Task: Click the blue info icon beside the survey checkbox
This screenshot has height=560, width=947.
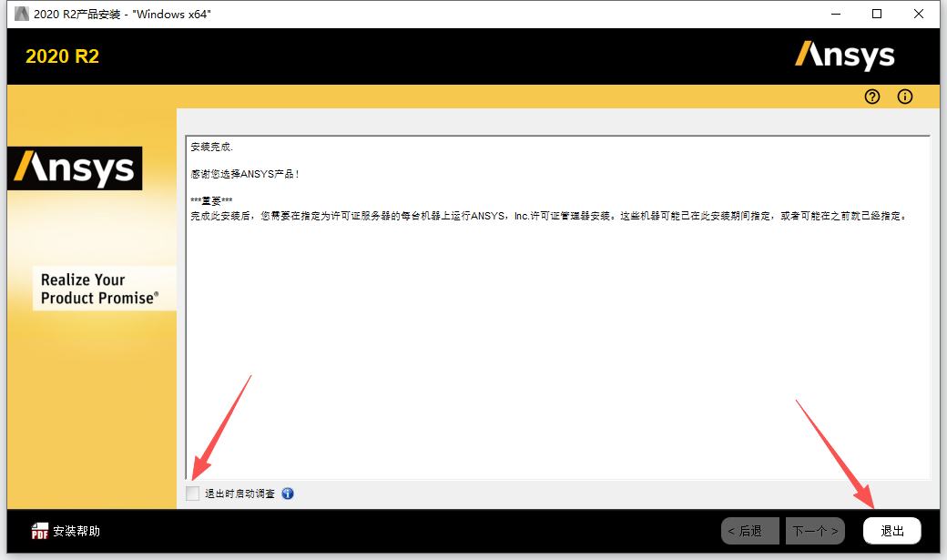Action: click(x=288, y=494)
